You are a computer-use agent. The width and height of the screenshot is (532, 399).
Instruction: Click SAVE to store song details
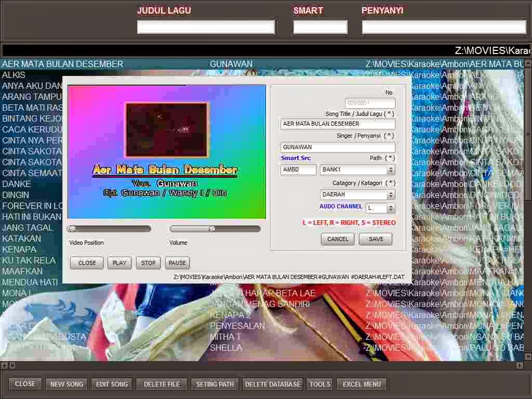[x=375, y=239]
